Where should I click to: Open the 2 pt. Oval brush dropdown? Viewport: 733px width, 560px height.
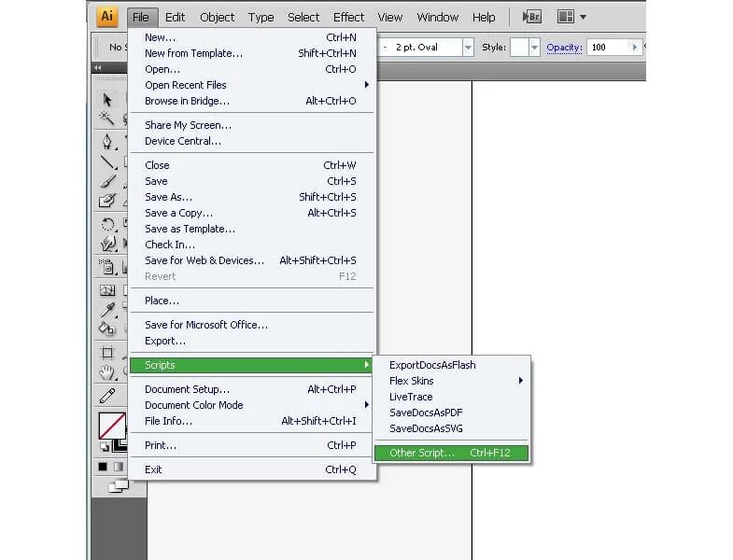point(468,48)
